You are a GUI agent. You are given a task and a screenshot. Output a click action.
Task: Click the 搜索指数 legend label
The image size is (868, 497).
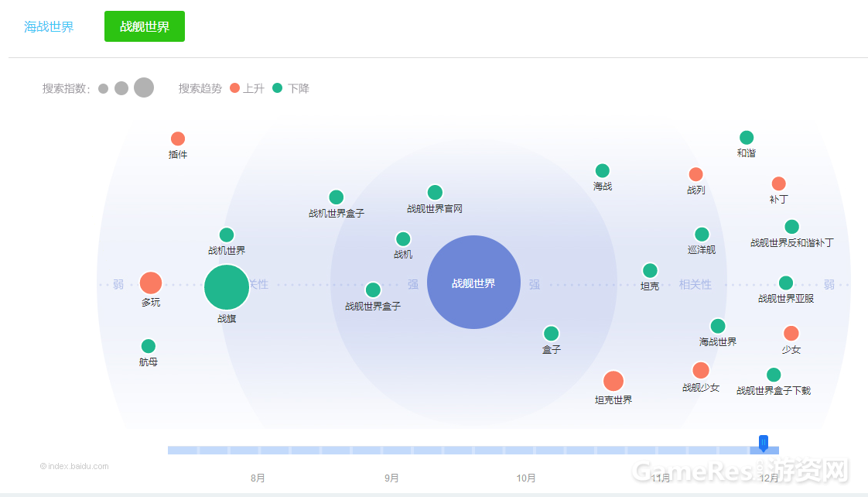click(66, 89)
